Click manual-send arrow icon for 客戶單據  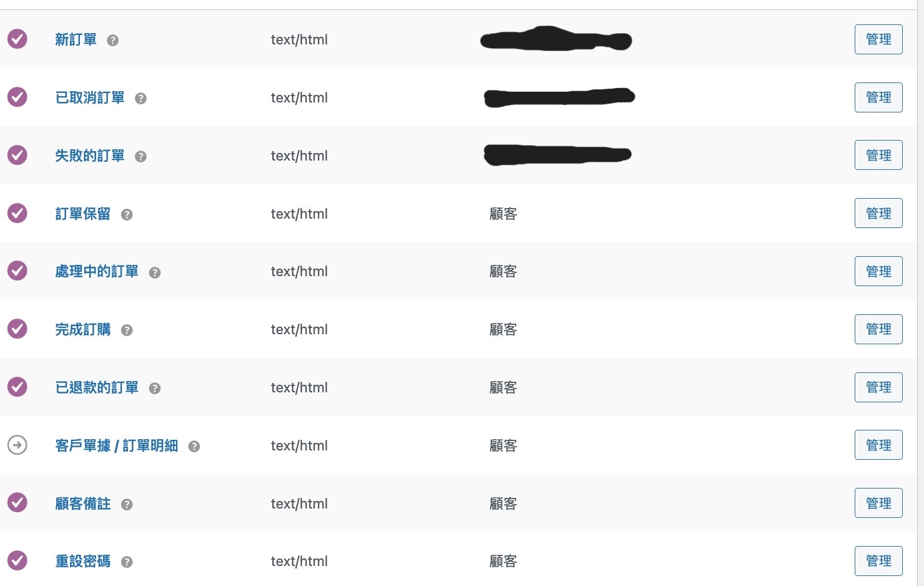(17, 445)
